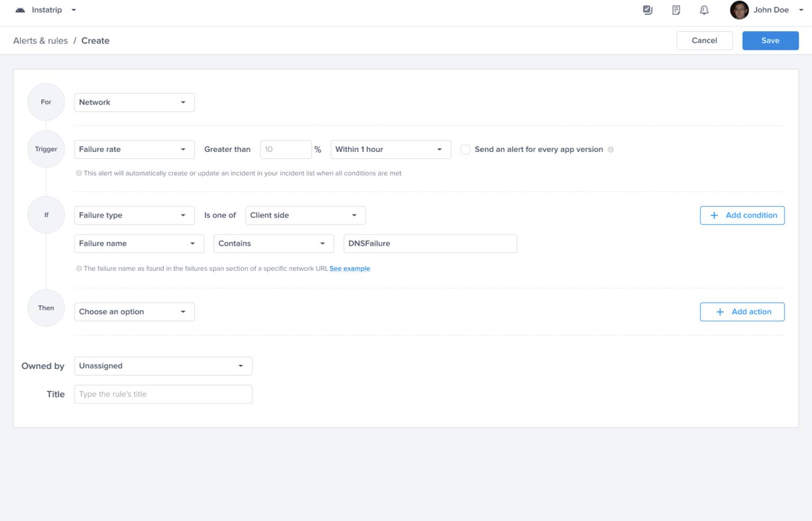Image resolution: width=812 pixels, height=521 pixels.
Task: Enable Send an alert for every app version
Action: point(465,150)
